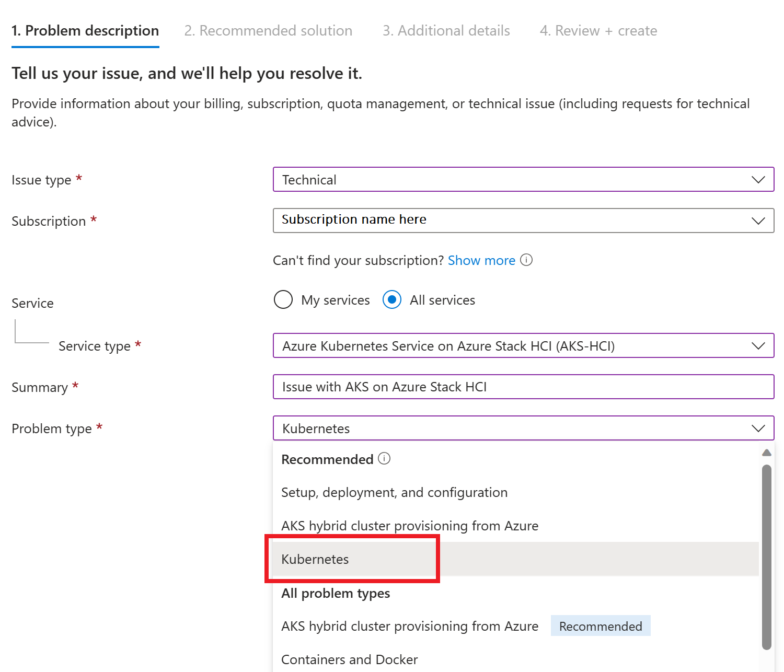Choose Setup, deployment, and configuration option

394,492
